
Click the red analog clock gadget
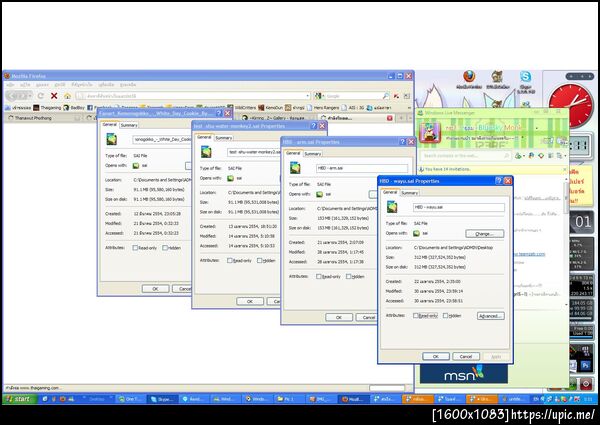tap(571, 104)
